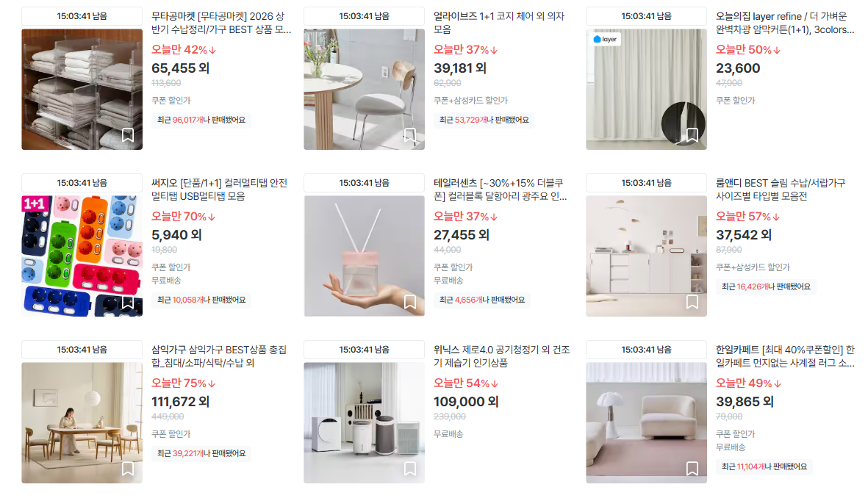View the colorful multitap product image
The height and width of the screenshot is (501, 868).
82,256
